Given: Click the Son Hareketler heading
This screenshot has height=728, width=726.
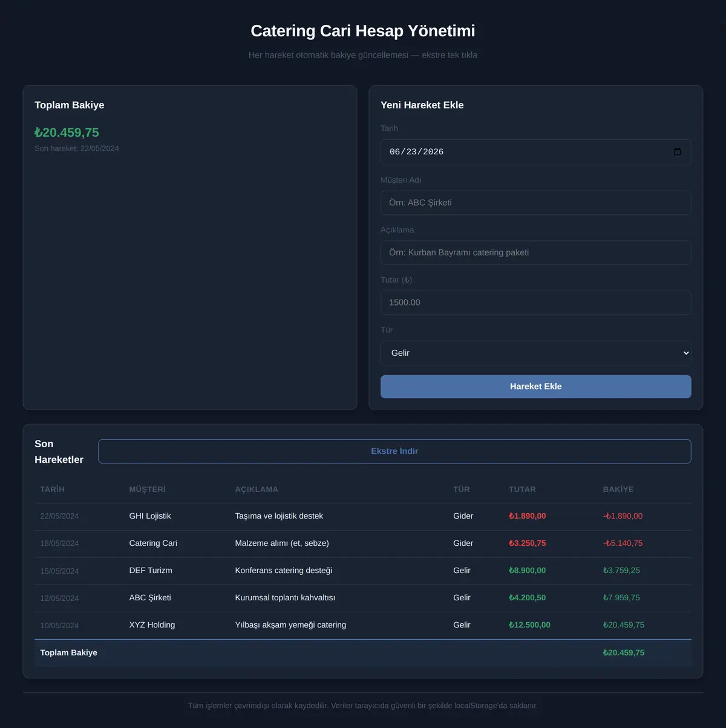Looking at the screenshot, I should [x=59, y=452].
